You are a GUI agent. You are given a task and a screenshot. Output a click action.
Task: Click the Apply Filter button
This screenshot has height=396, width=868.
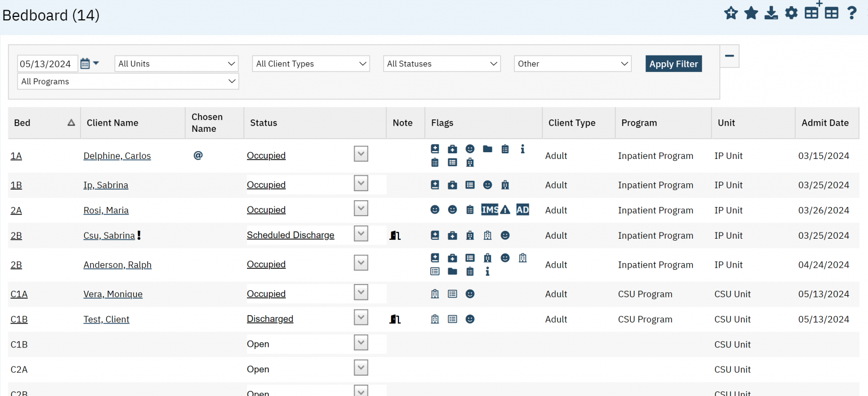(674, 64)
